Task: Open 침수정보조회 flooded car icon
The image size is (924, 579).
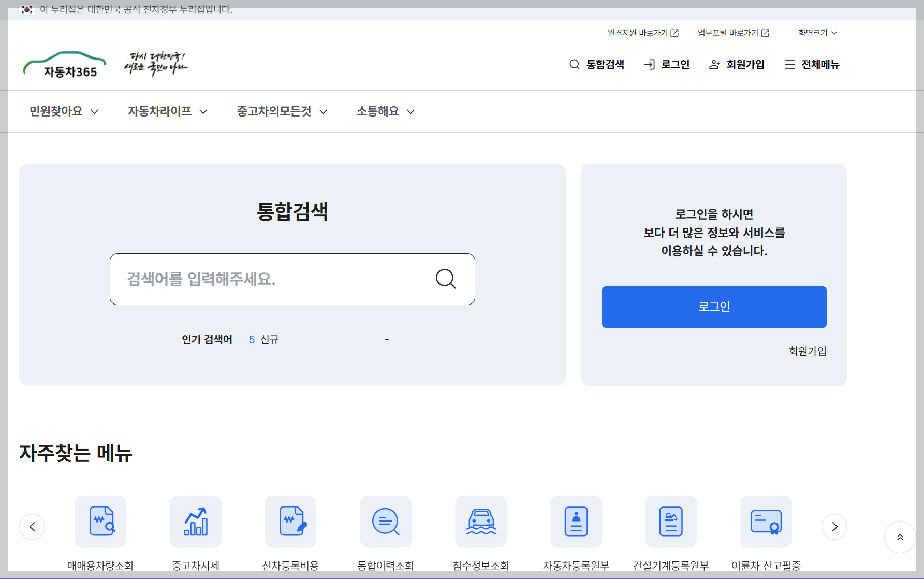Action: click(481, 522)
